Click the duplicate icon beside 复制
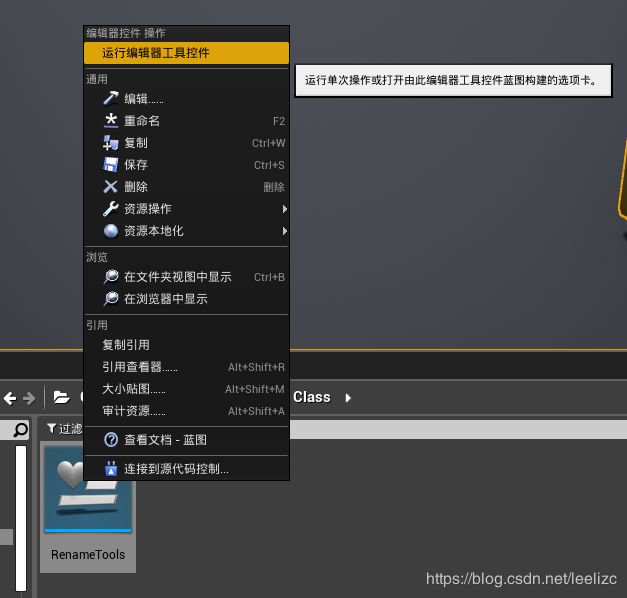Image resolution: width=627 pixels, height=598 pixels. pyautogui.click(x=111, y=142)
